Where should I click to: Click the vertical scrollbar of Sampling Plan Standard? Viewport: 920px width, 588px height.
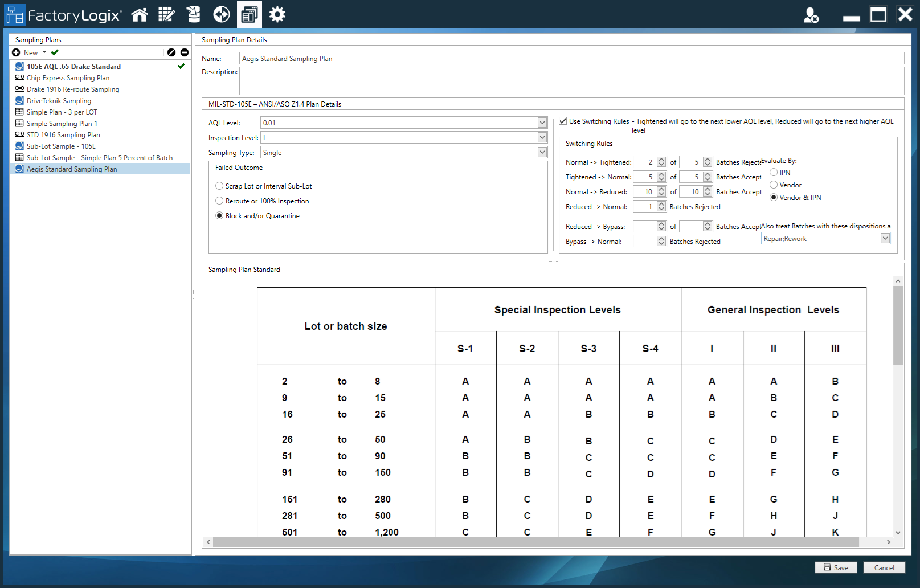898,325
